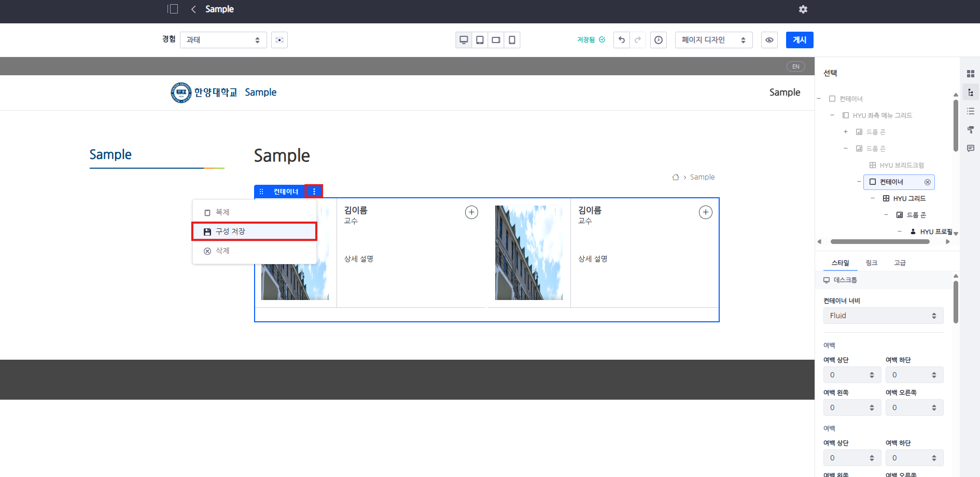Viewport: 980px width, 477px height.
Task: Toggle the sidebar panel icon
Action: (173, 9)
